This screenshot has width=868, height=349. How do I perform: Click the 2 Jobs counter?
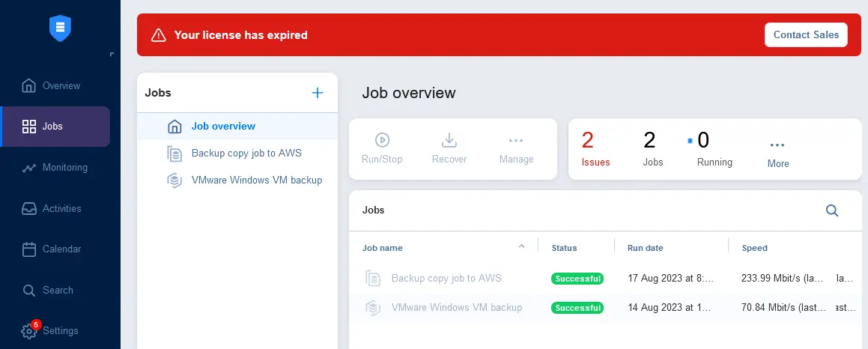point(652,148)
